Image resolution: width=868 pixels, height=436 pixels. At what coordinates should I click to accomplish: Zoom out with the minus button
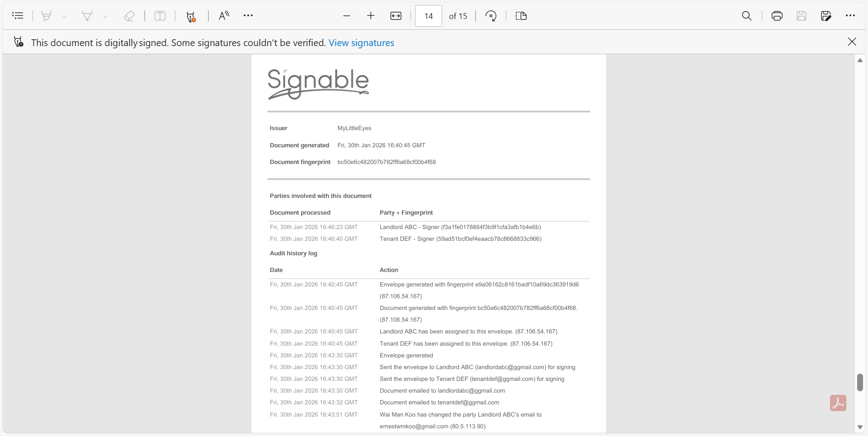tap(347, 16)
